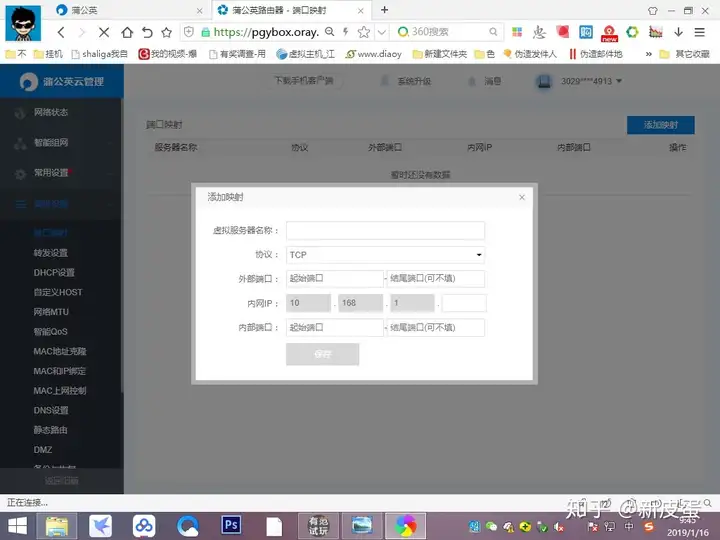Click the 内部端口 结尾端口 field
Screen dimensions: 720x540
(x=436, y=327)
